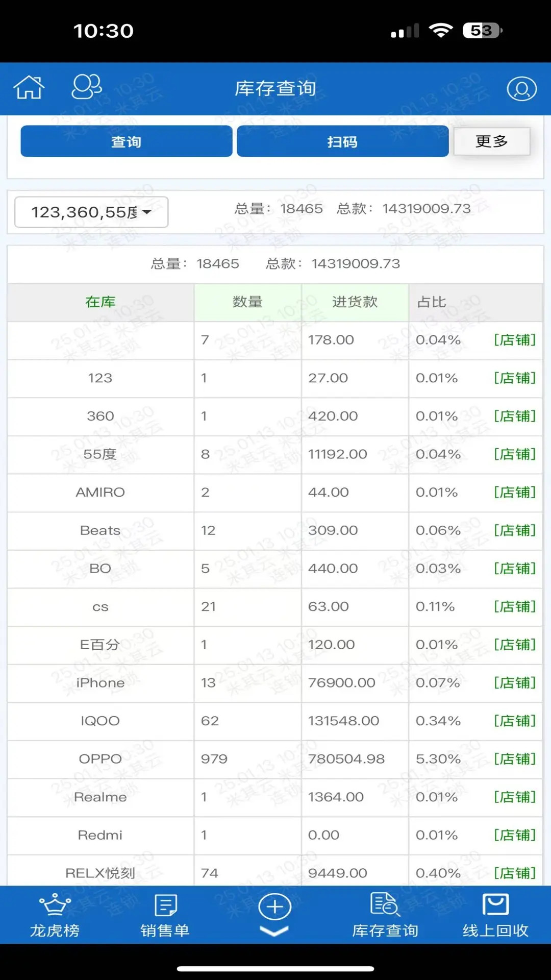
Task: Open the 线上回收 online recycling tab
Action: pos(495,915)
